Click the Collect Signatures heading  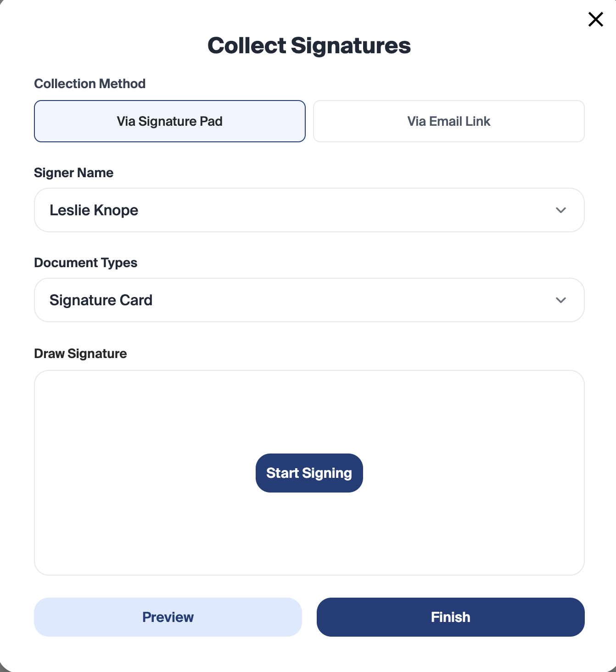(309, 45)
